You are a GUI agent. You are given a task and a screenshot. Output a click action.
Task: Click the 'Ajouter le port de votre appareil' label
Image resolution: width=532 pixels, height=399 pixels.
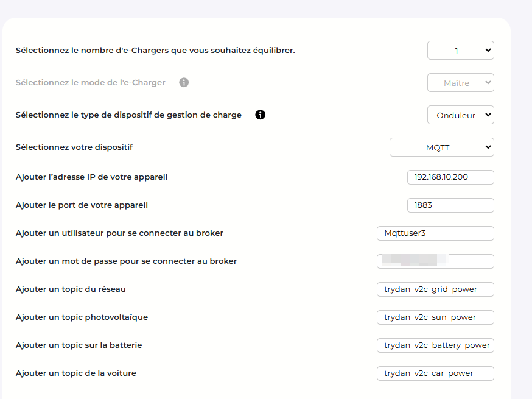point(82,205)
